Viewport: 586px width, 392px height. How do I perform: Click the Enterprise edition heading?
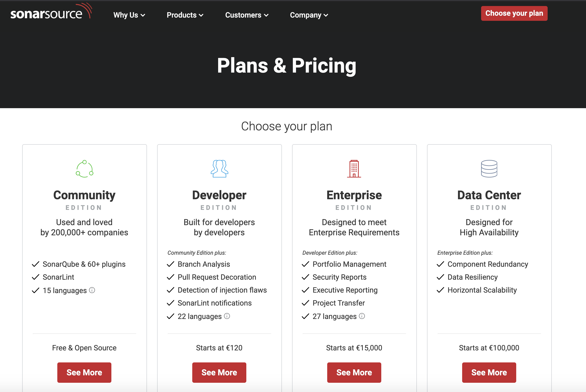354,195
